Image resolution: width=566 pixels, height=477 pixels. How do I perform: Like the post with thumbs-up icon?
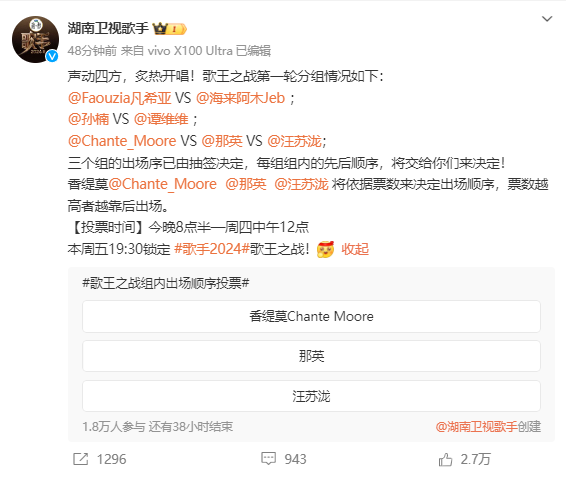(445, 459)
